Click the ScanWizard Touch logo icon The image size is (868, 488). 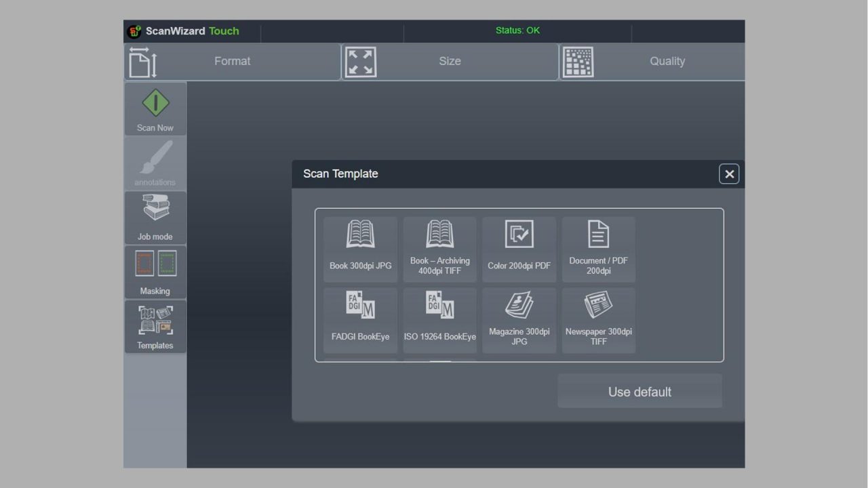134,30
